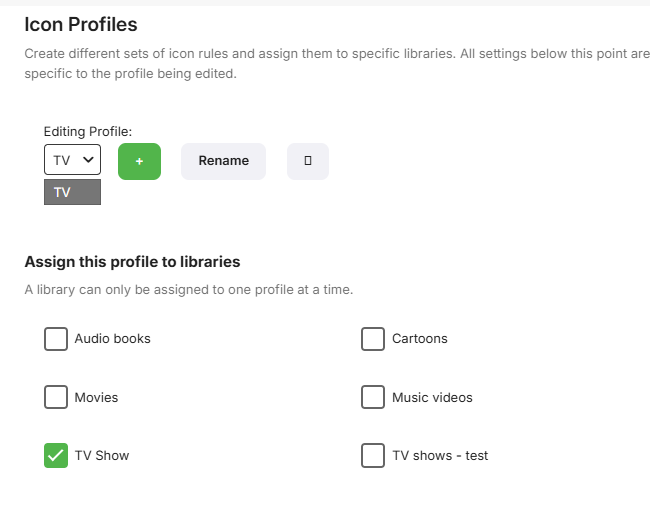Click the delete profile icon button
This screenshot has height=524, width=650.
click(308, 161)
